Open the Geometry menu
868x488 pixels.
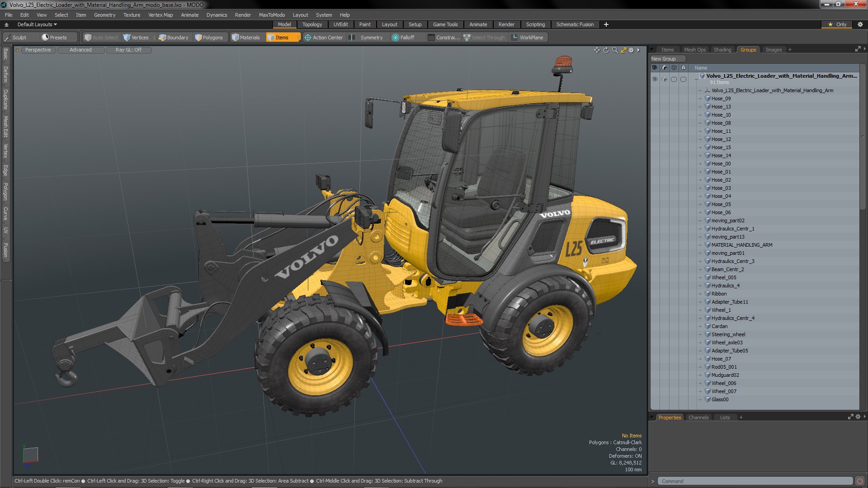coord(104,15)
